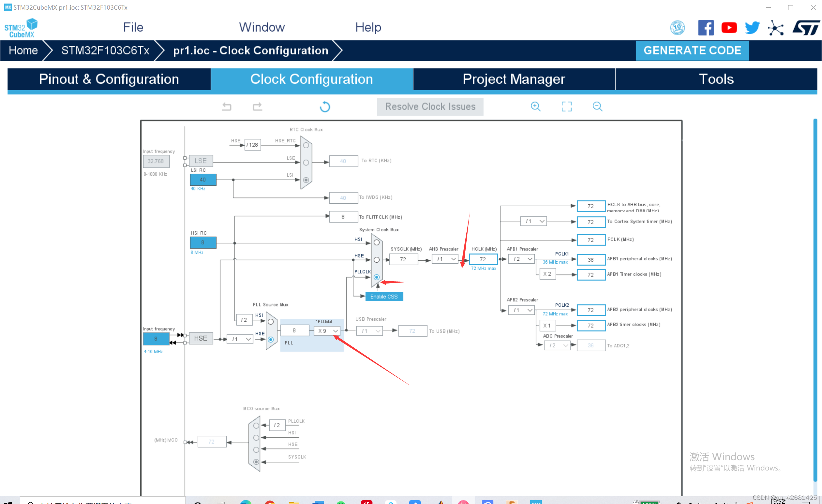Screen dimensions: 822x504
Task: Click the LSE oscillator block
Action: point(201,161)
